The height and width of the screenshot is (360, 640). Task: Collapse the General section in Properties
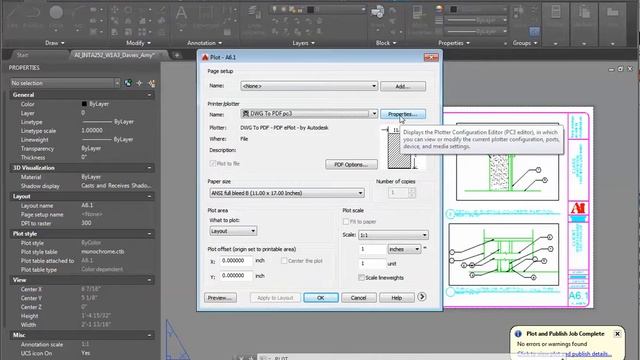click(149, 95)
